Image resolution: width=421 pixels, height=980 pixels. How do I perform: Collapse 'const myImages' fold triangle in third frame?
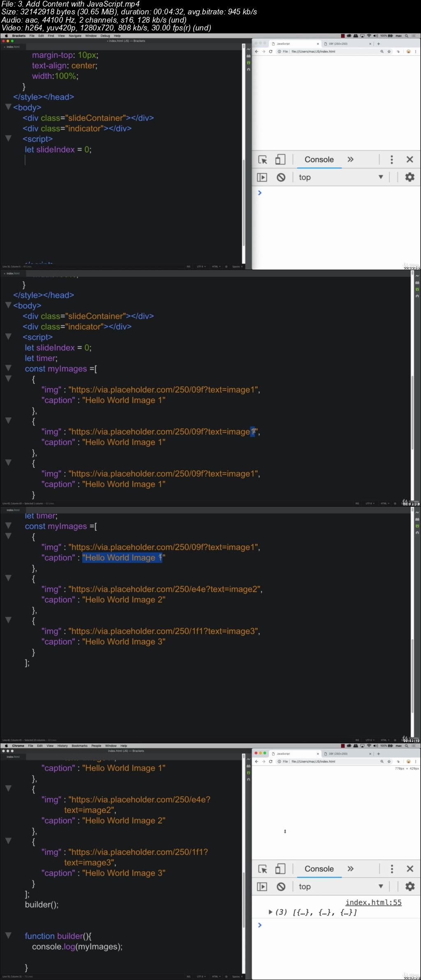click(8, 526)
